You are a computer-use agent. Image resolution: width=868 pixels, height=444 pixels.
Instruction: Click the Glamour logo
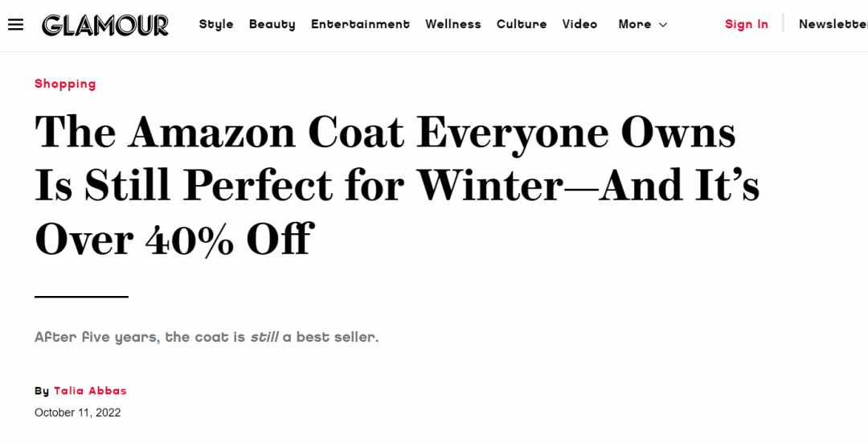(x=105, y=25)
